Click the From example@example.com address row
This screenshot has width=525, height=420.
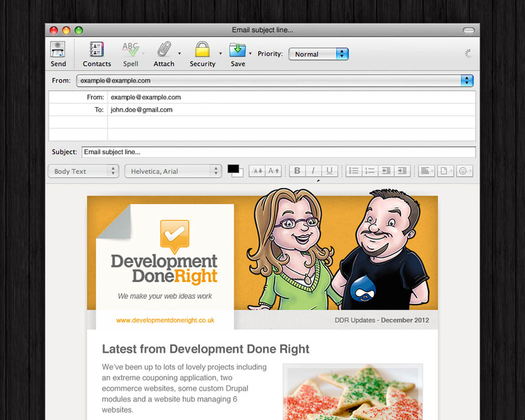click(x=291, y=97)
